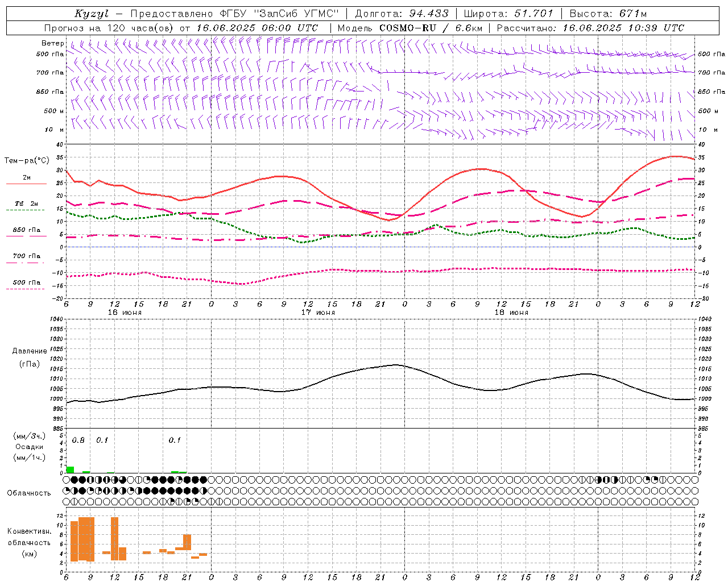Image resolution: width=728 pixels, height=582 pixels.
Task: Select the left 500 гПа wind level label
Action: (x=50, y=54)
